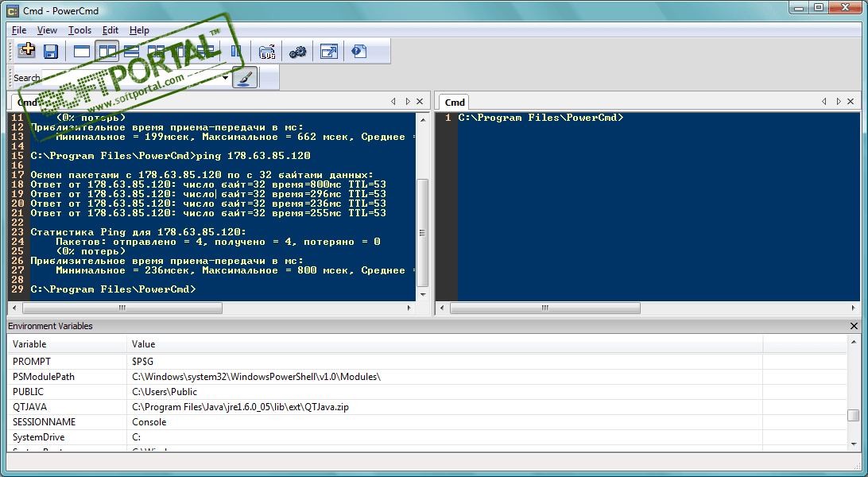
Task: Open the File menu
Action: [19, 30]
